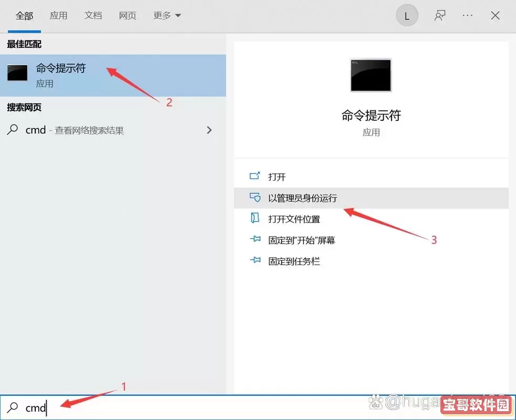Screen dimensions: 516x420
Task: Click the search box magnifier icon
Action: point(13,407)
